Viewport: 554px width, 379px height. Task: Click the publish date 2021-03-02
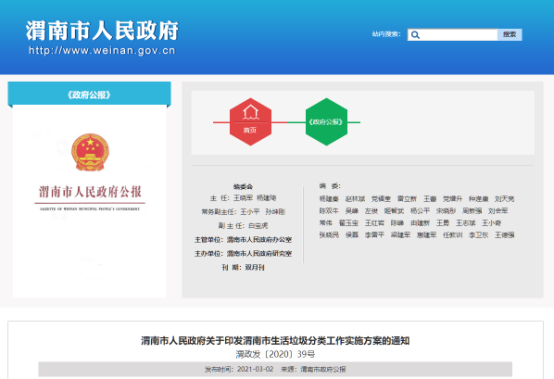[255, 369]
